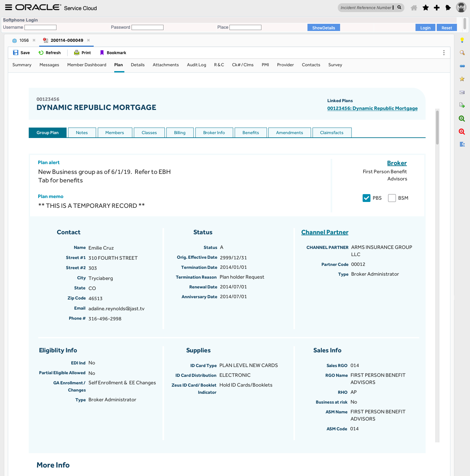Viewport: 470px width, 476px height.
Task: Select the Claimsfacts plan sub-tab
Action: [x=332, y=132]
